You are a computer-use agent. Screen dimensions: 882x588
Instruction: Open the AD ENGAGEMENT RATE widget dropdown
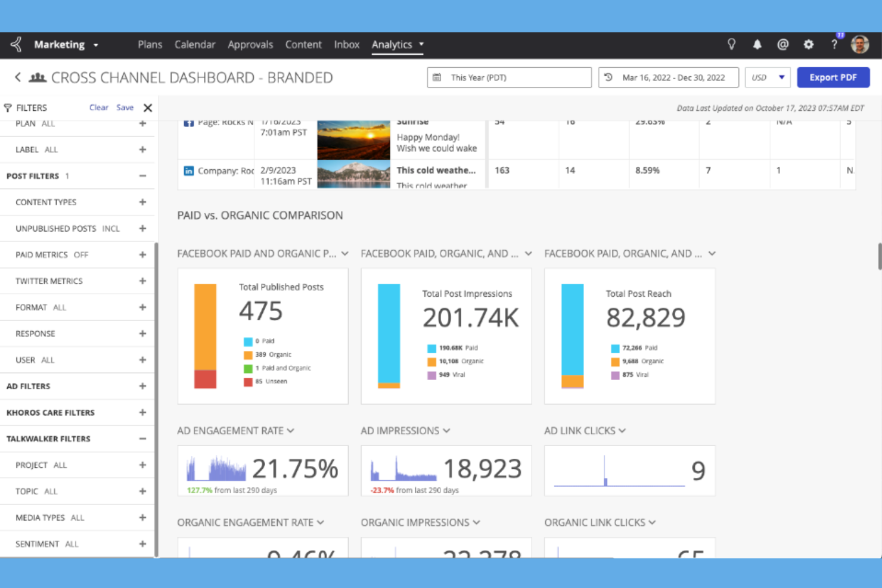tap(290, 431)
